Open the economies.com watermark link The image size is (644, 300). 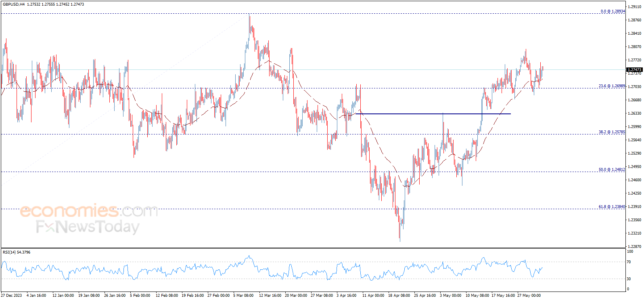[x=88, y=211]
